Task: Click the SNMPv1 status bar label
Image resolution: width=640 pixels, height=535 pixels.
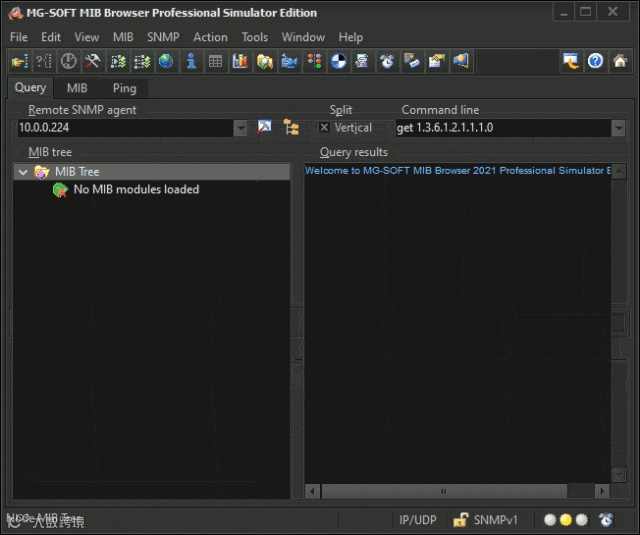Action: pyautogui.click(x=495, y=520)
